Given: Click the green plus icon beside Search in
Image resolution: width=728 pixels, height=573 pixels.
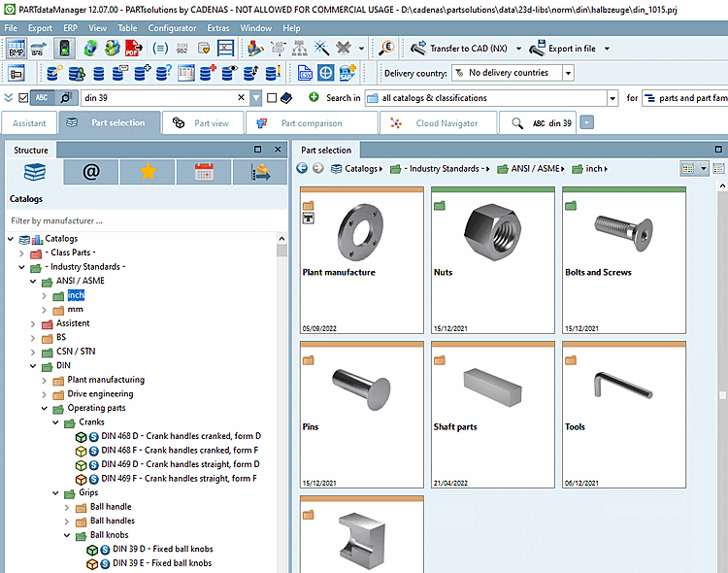Looking at the screenshot, I should [314, 97].
